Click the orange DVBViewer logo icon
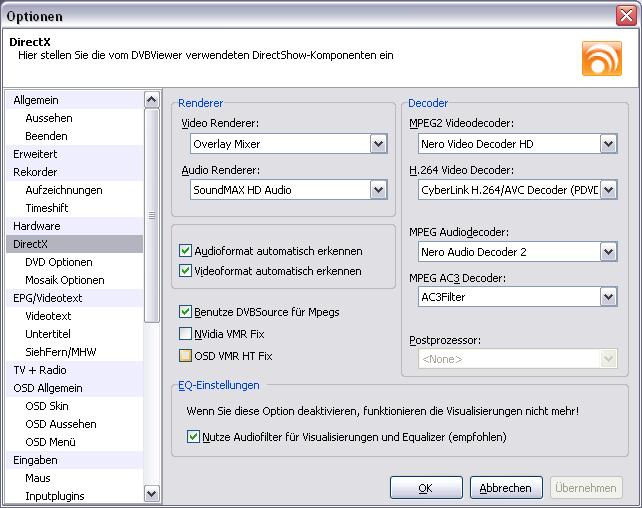 pyautogui.click(x=601, y=59)
